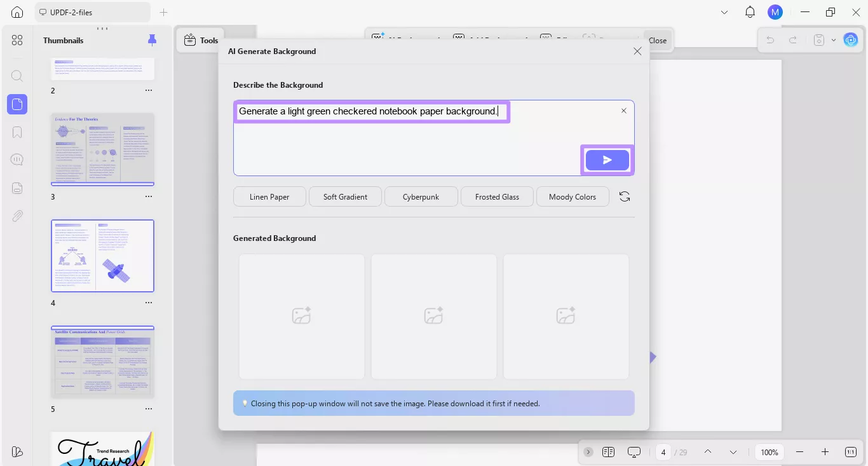The width and height of the screenshot is (868, 466).
Task: Open the comments panel
Action: (17, 160)
